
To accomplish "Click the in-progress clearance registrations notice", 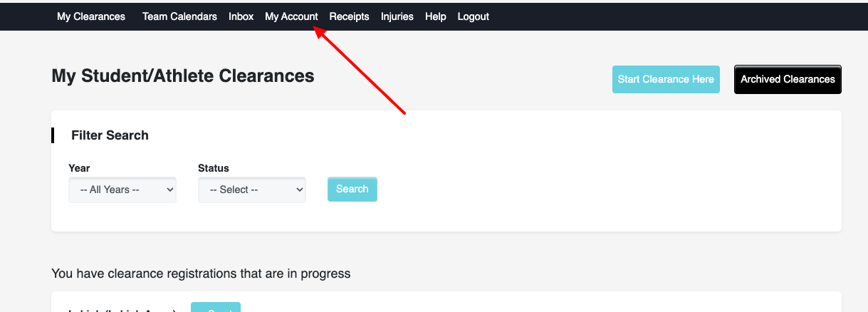I will [201, 274].
